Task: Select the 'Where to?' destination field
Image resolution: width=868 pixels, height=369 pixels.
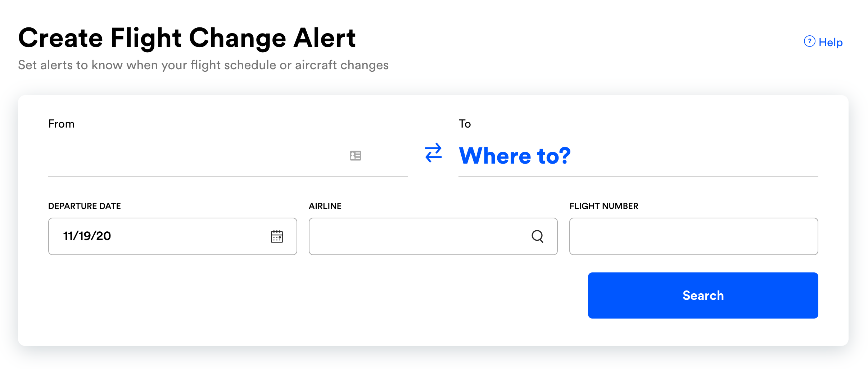Action: point(638,156)
